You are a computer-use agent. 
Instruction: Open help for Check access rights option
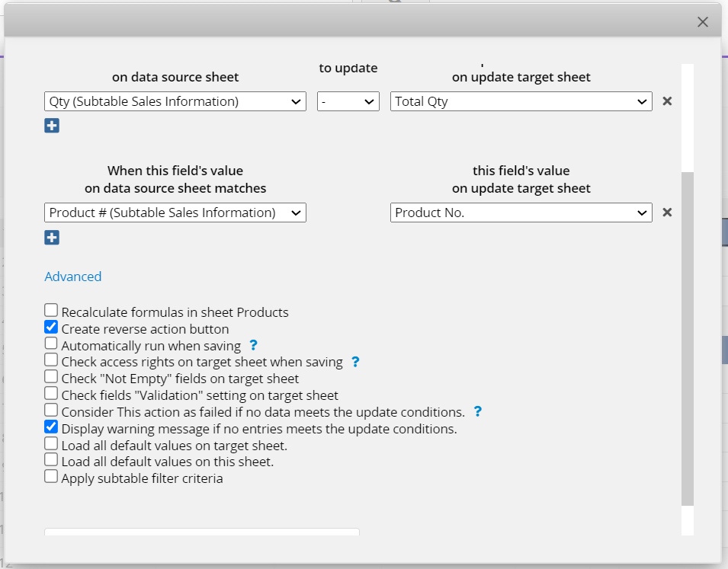pos(355,362)
